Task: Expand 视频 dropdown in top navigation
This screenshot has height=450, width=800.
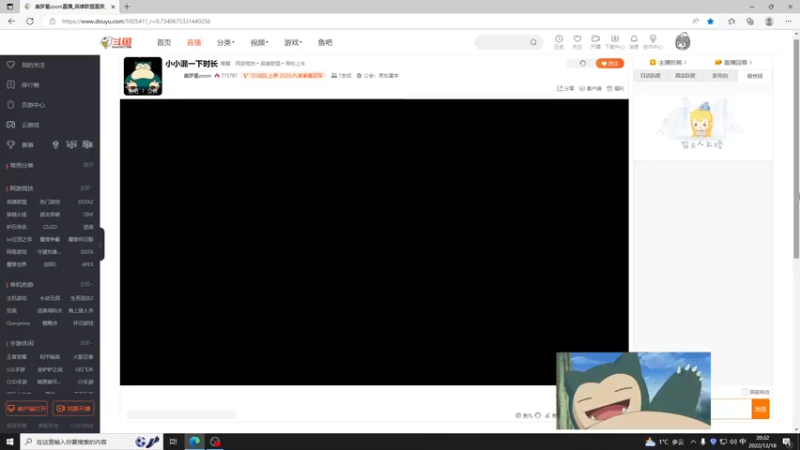Action: (x=259, y=42)
